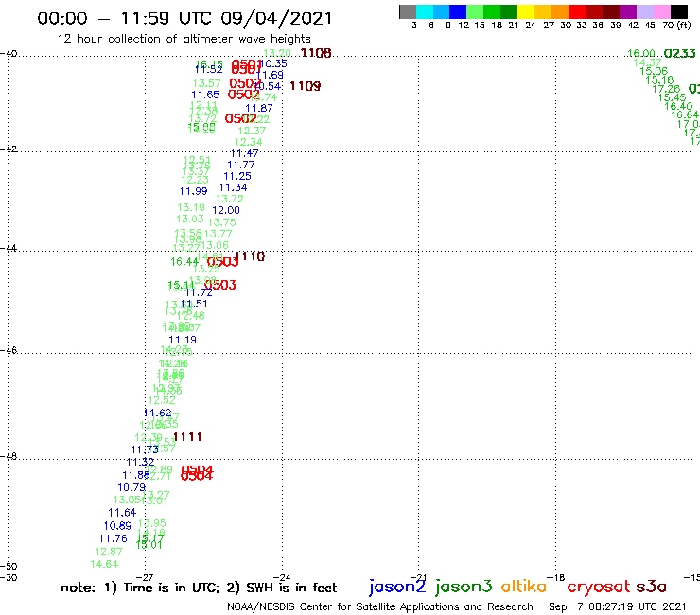
Task: Click the cyan swatch in the wave-height legend
Action: pos(425,11)
